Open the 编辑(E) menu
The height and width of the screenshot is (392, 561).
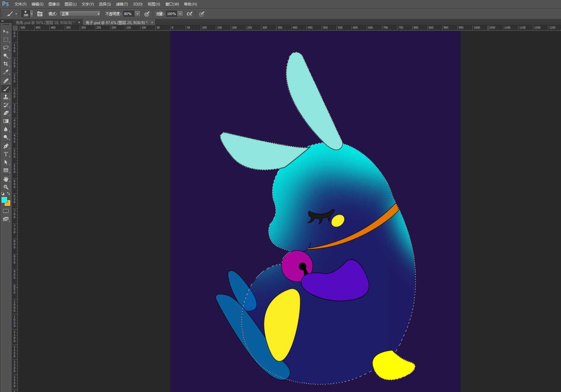[x=37, y=4]
